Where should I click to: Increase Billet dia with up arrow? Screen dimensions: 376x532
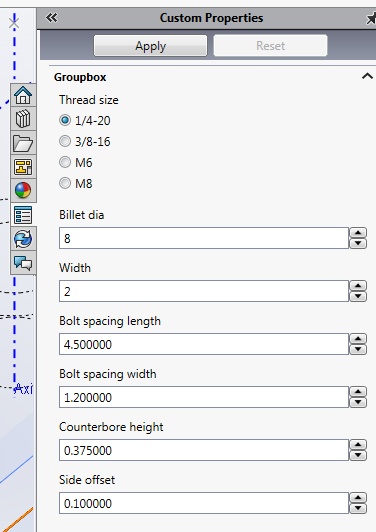pyautogui.click(x=358, y=233)
